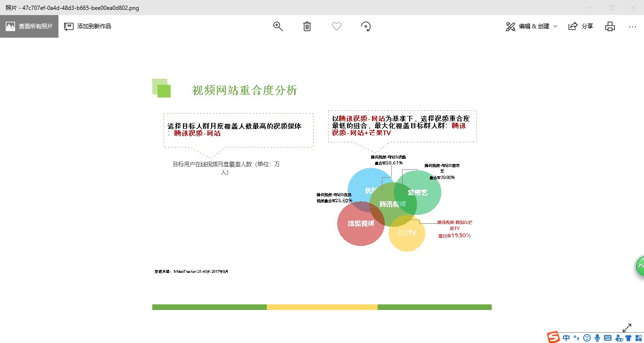Click 腾讯视频-网站+芒果TV text in right box
The width and height of the screenshot is (644, 343).
(x=399, y=130)
